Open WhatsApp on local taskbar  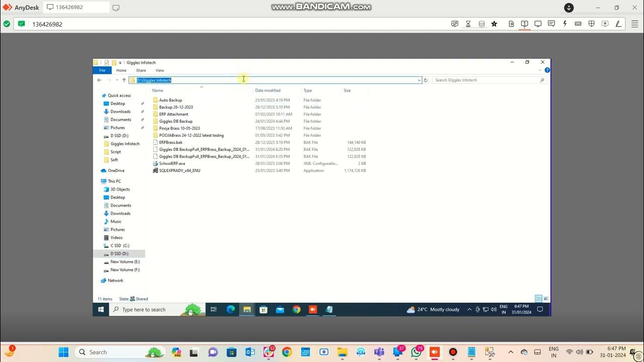[x=416, y=352]
